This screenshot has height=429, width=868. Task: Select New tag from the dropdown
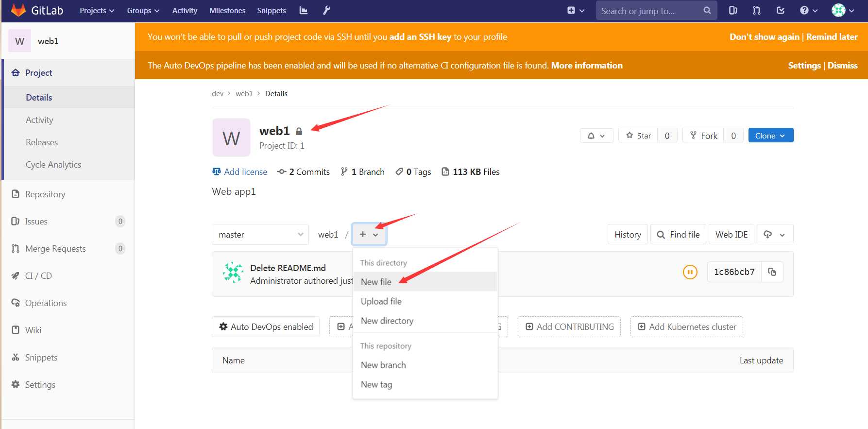425,384
